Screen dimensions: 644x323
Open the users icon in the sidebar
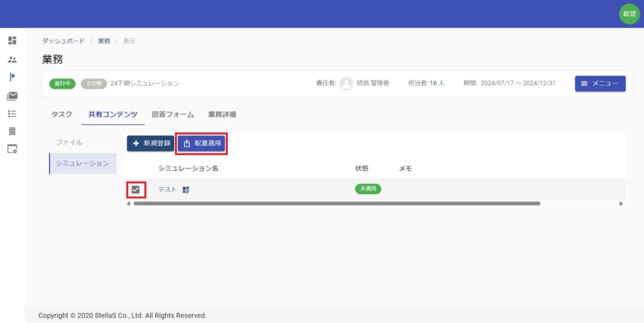[12, 60]
